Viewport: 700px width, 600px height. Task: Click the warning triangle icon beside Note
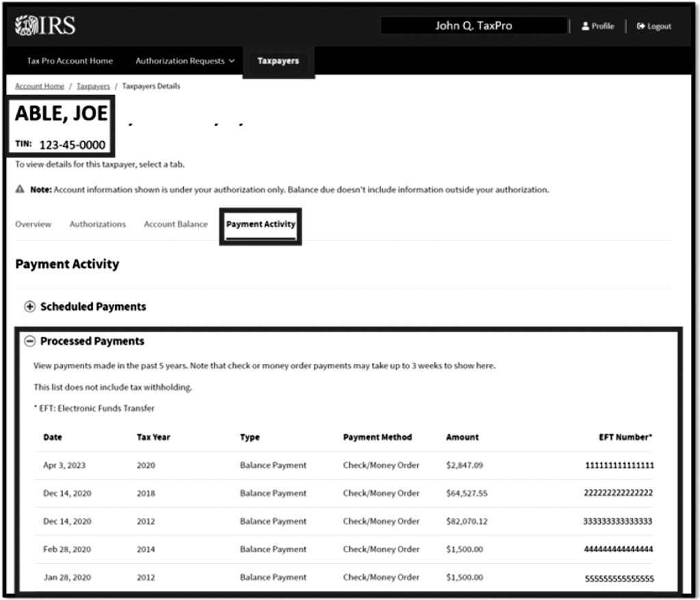[x=20, y=189]
